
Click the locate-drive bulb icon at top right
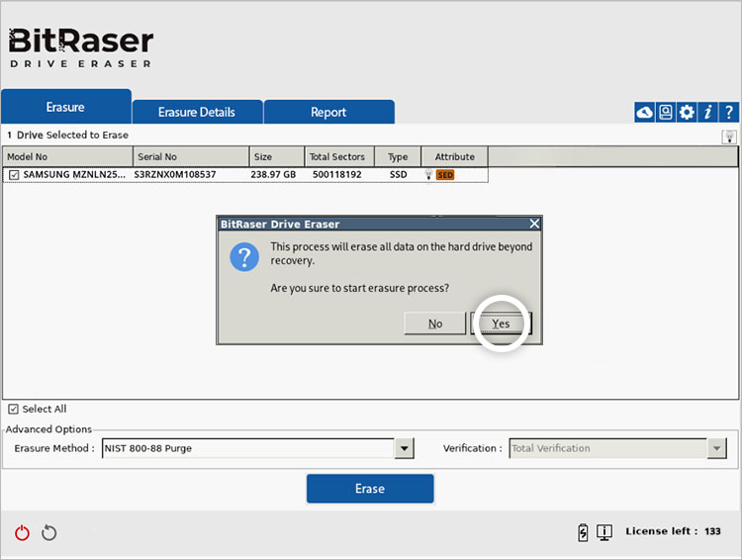coord(730,138)
